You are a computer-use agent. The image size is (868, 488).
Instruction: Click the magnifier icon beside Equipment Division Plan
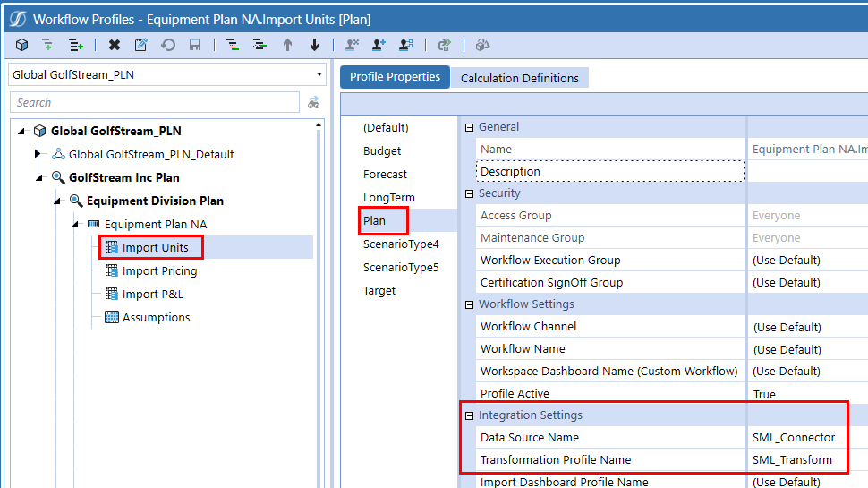(x=76, y=201)
